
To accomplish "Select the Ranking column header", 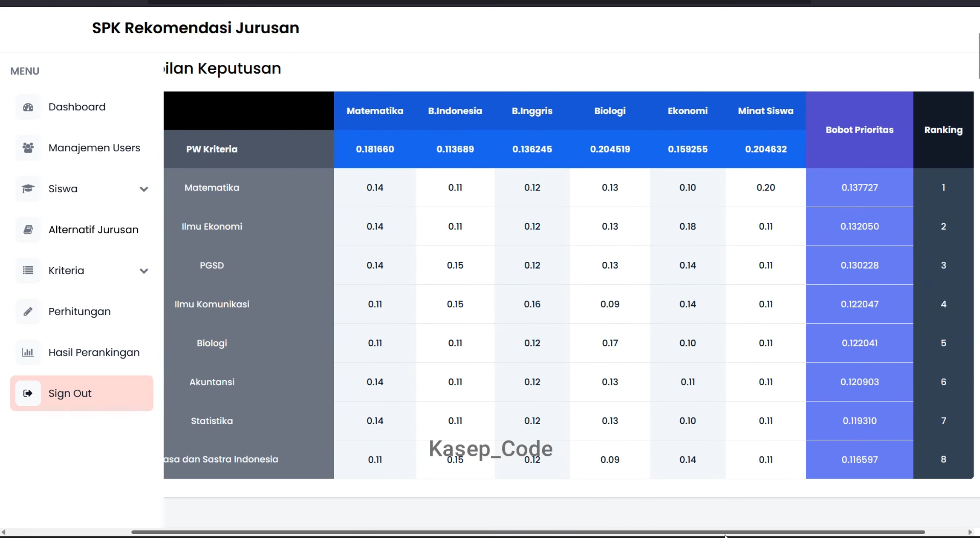I will 943,130.
